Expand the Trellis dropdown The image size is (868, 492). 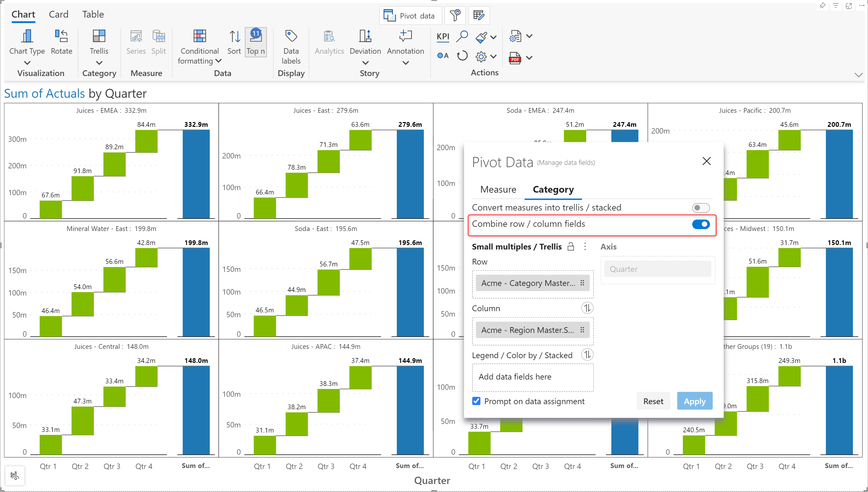(99, 63)
